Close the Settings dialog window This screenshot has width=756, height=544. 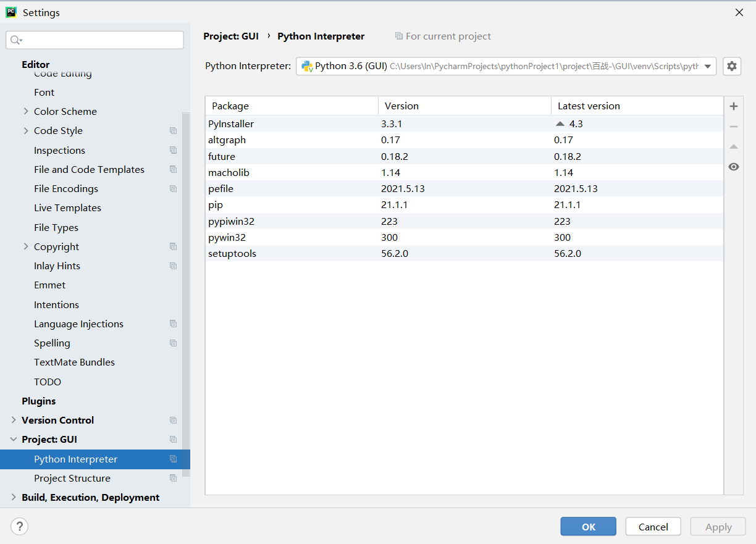coord(739,12)
